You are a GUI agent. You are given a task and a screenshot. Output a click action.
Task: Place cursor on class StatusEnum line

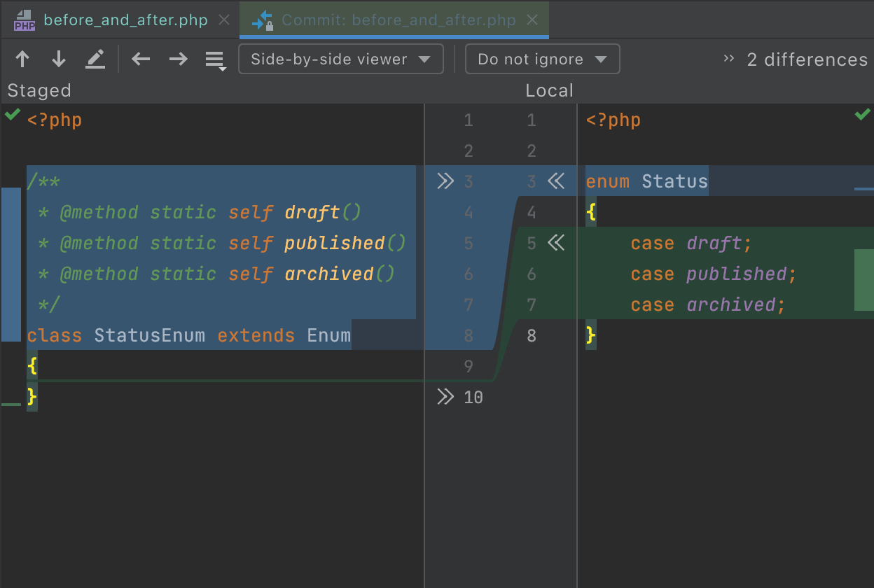(x=189, y=336)
